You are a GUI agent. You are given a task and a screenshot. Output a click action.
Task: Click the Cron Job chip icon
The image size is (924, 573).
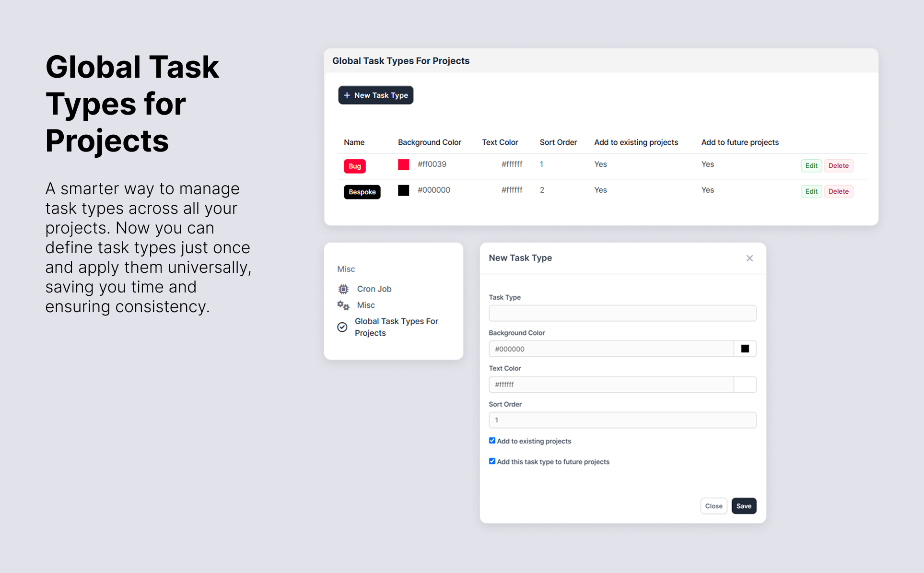click(x=343, y=289)
